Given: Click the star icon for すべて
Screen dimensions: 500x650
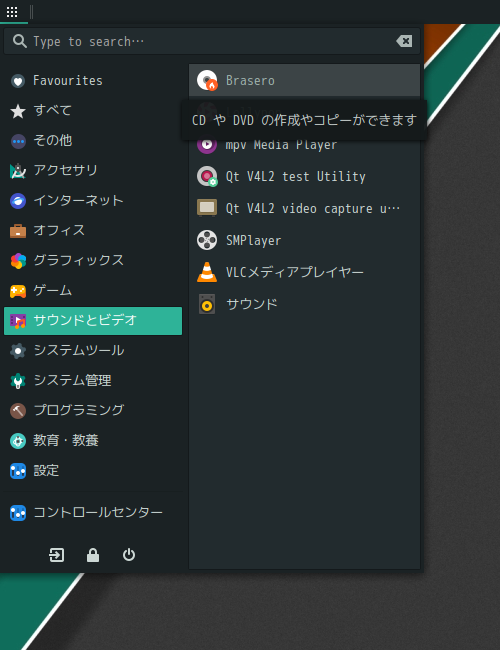Looking at the screenshot, I should (x=18, y=111).
